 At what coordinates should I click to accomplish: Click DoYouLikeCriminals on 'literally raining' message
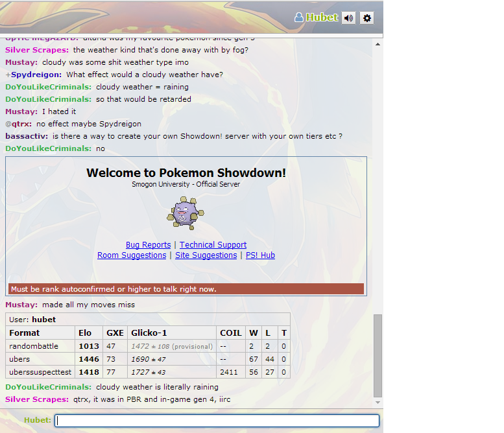click(x=48, y=387)
